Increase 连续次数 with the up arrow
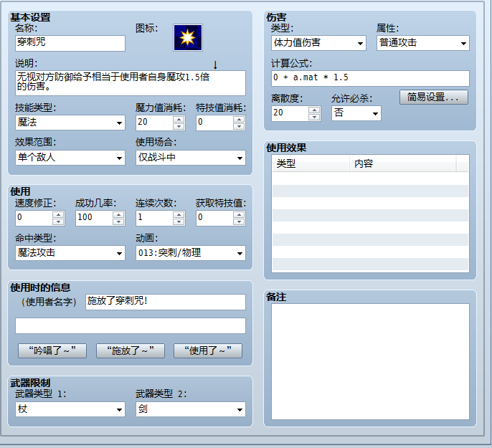The width and height of the screenshot is (492, 448). 179,214
